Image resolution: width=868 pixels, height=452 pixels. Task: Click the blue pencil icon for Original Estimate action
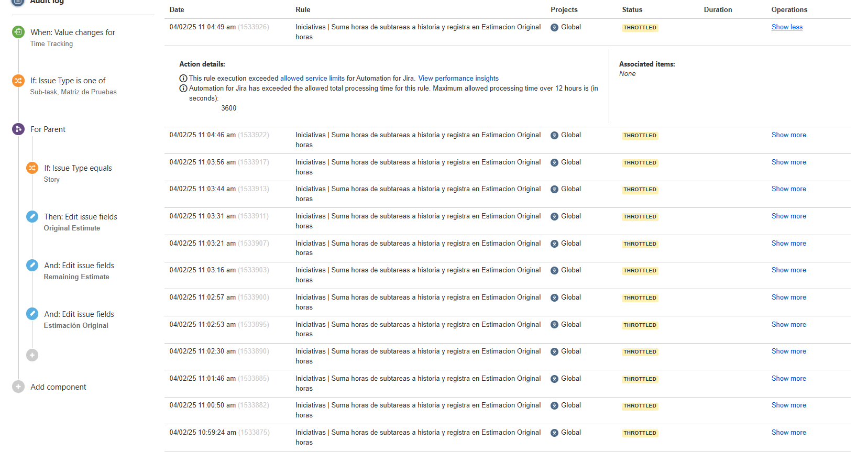click(x=32, y=216)
